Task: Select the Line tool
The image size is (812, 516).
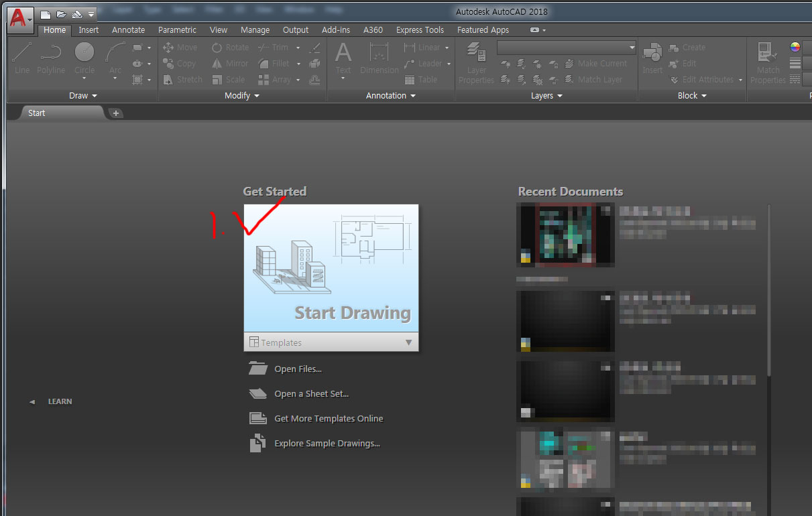Action: point(22,58)
